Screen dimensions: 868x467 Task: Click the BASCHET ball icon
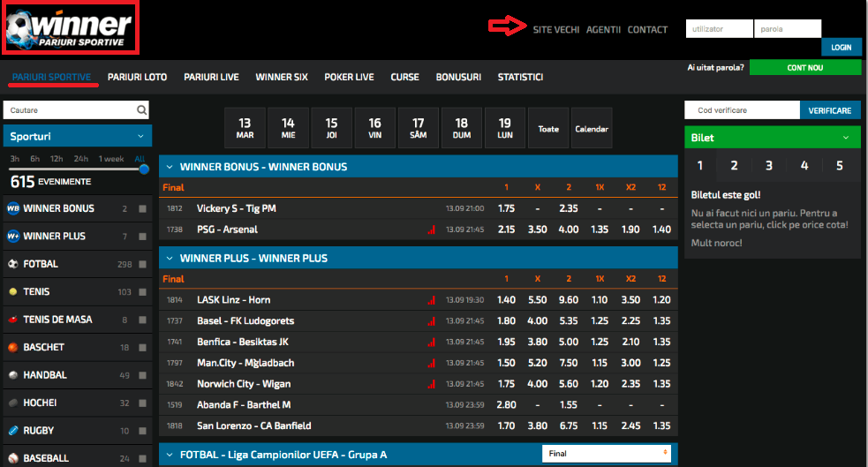(x=12, y=347)
